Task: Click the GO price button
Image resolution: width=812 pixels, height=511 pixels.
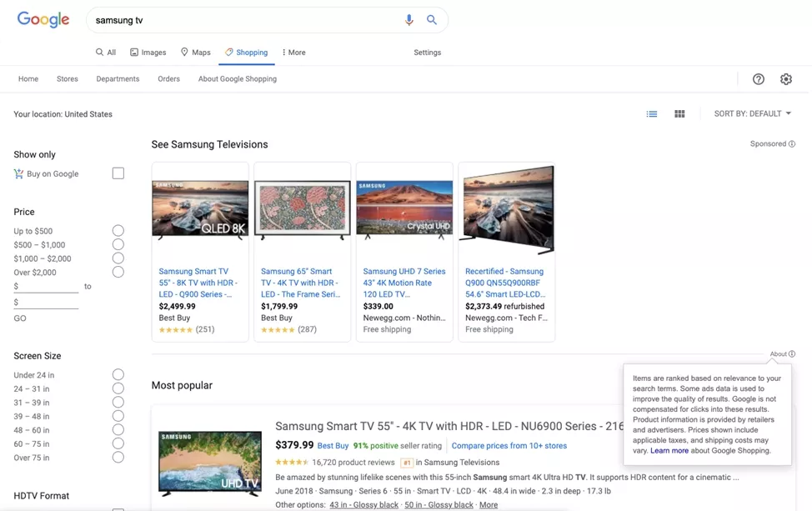Action: point(20,318)
